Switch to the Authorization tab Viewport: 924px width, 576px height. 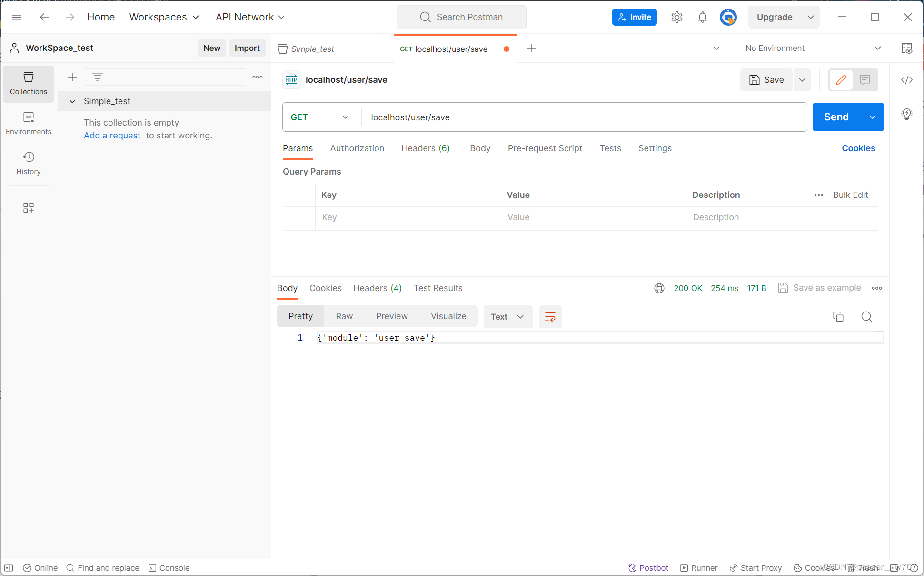pyautogui.click(x=357, y=148)
